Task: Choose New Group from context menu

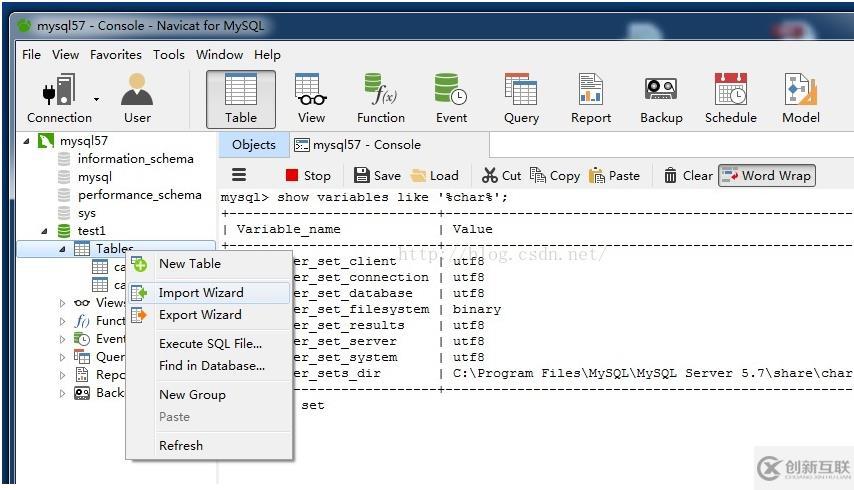Action: (x=210, y=395)
